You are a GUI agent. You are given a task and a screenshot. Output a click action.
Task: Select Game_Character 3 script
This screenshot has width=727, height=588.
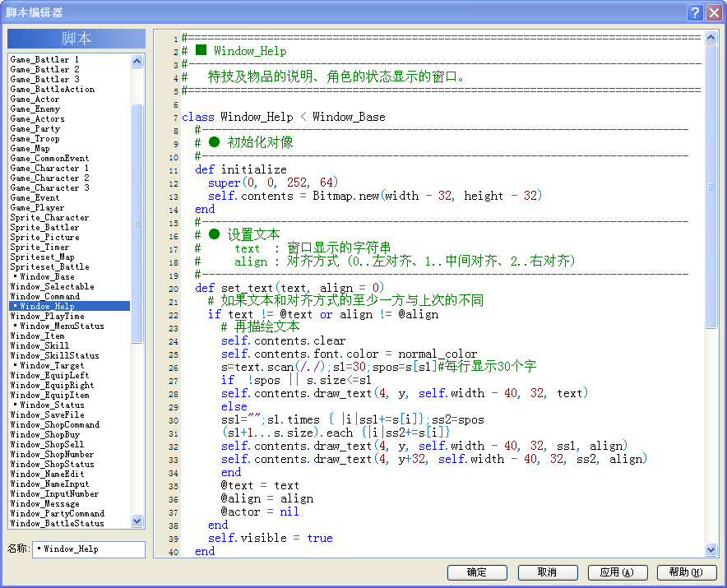coord(70,188)
